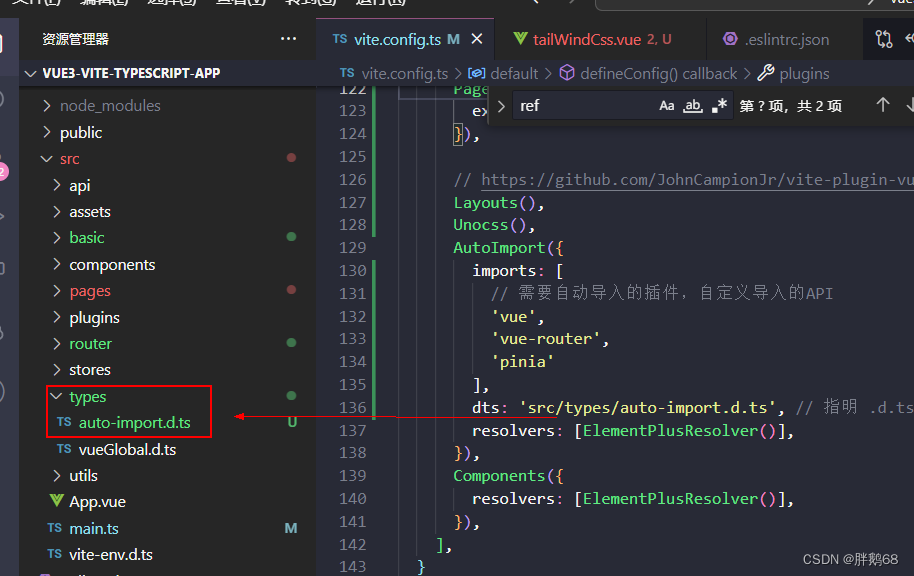Open the Explorer more actions (...) menu
Screen dimensions: 914x576
[x=289, y=38]
